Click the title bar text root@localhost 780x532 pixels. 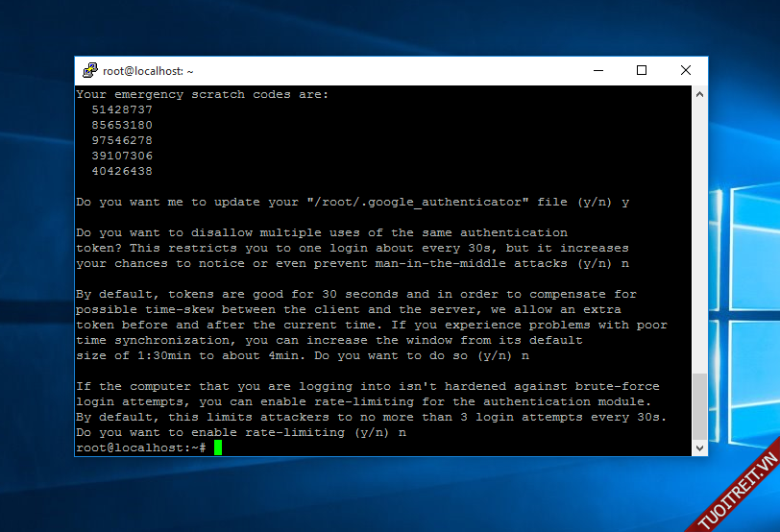click(148, 71)
